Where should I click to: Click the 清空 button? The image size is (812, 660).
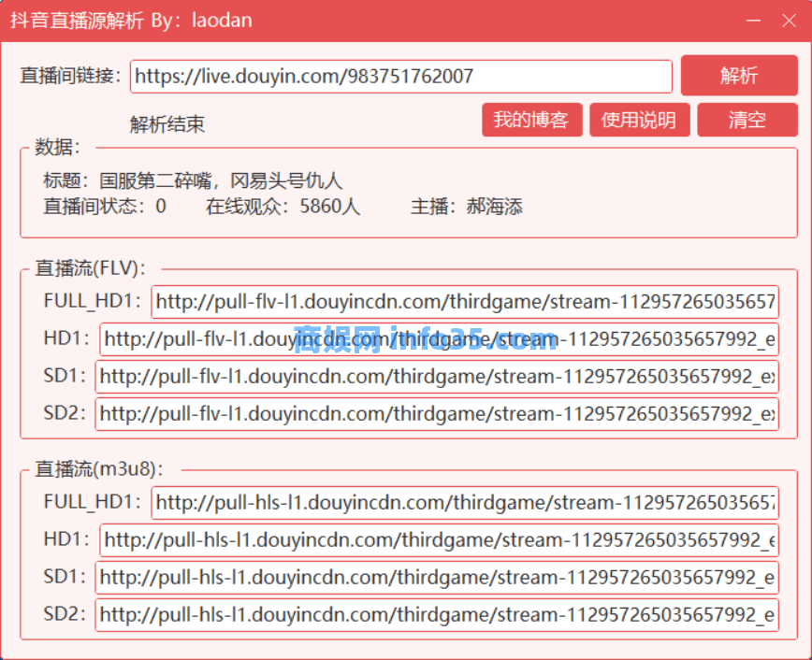[747, 120]
